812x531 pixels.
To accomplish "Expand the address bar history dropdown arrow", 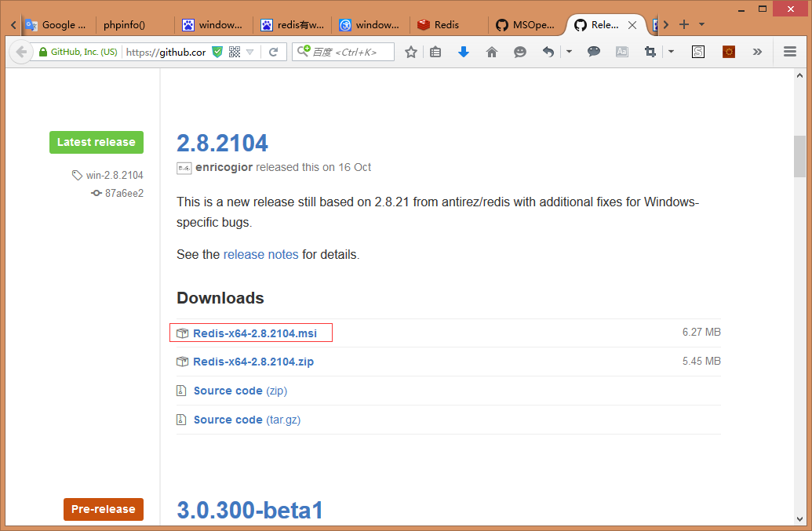I will click(x=250, y=52).
